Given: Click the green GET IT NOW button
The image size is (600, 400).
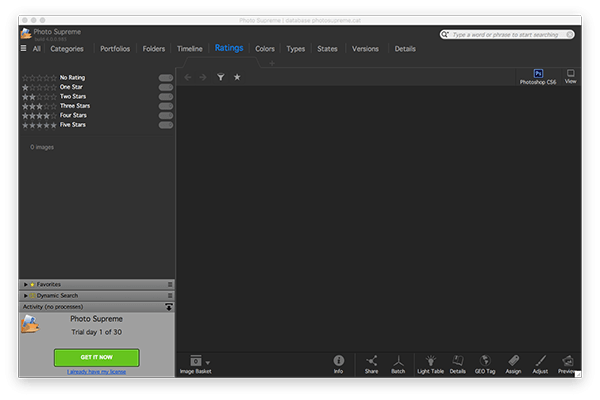Looking at the screenshot, I should [96, 357].
